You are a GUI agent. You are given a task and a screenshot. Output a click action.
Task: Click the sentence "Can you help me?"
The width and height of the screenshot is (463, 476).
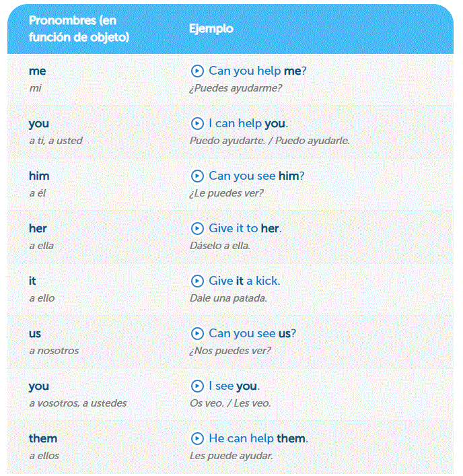[258, 71]
